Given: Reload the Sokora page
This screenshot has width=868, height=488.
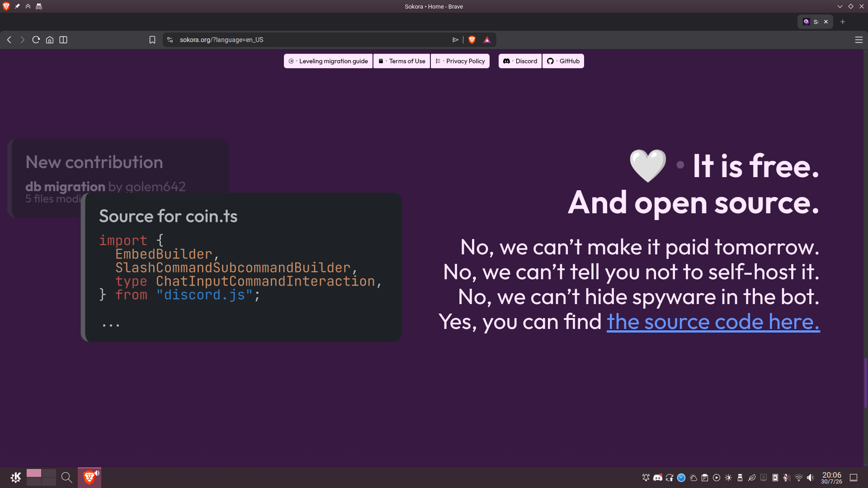Looking at the screenshot, I should pyautogui.click(x=36, y=40).
